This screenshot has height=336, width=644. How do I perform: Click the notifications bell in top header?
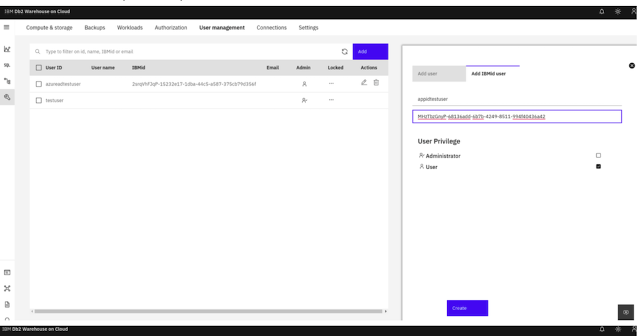pyautogui.click(x=602, y=12)
